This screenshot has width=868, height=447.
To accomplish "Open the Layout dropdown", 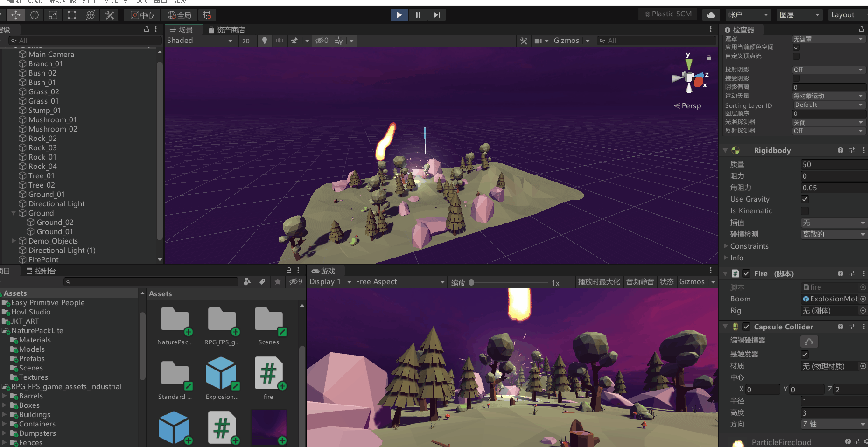I will click(848, 15).
